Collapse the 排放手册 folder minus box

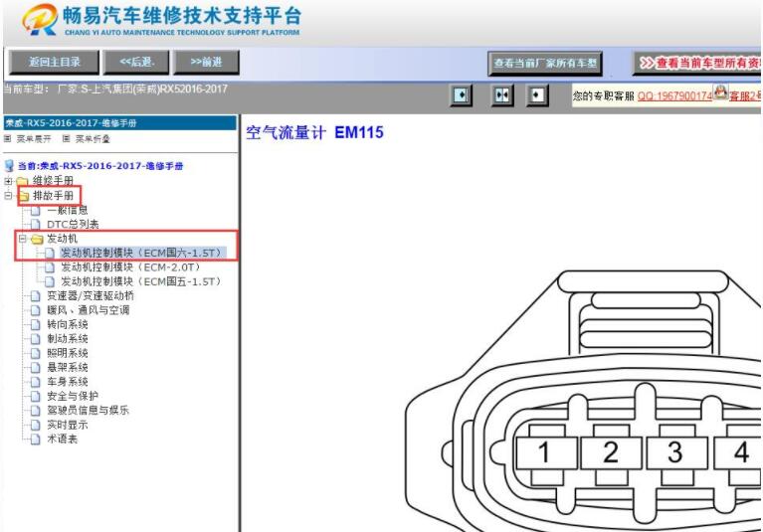click(x=8, y=196)
